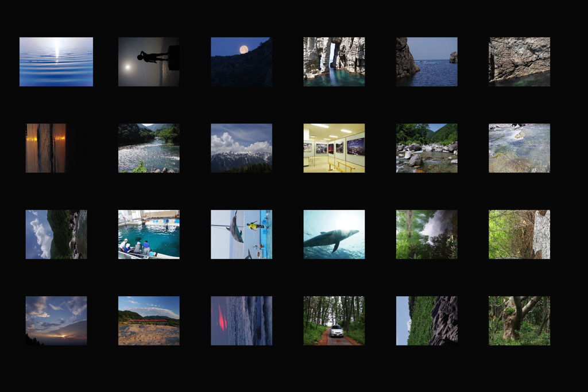This screenshot has width=588, height=392.
Task: Open the white car on forest road photo
Action: coord(334,320)
